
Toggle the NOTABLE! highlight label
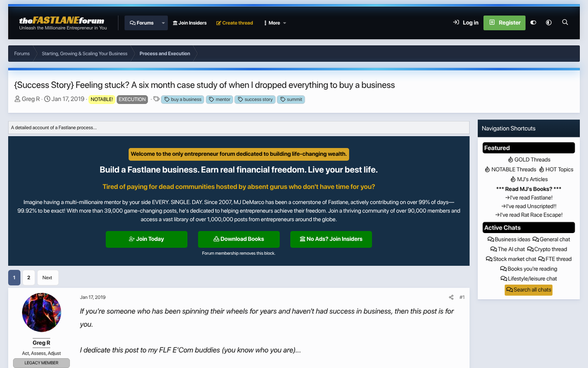102,99
